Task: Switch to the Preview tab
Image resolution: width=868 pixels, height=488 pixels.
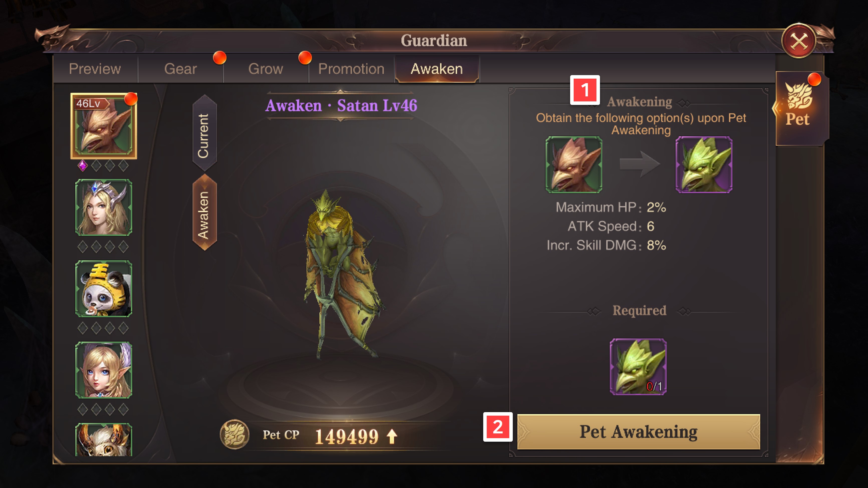Action: click(x=95, y=69)
